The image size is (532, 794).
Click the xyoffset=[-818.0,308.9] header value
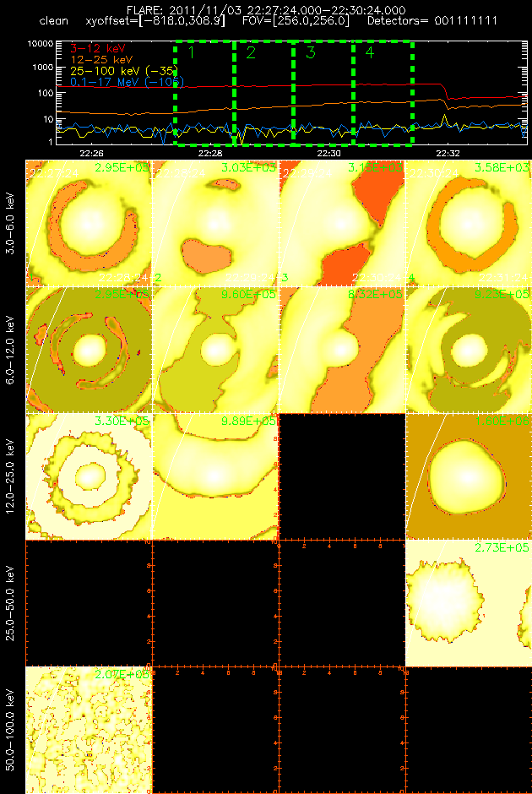[x=155, y=22]
